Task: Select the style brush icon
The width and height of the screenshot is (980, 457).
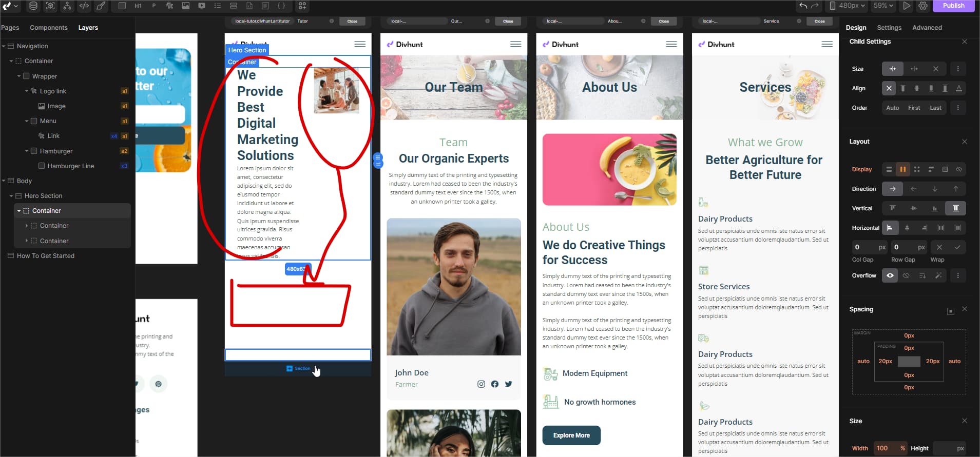Action: (x=101, y=6)
